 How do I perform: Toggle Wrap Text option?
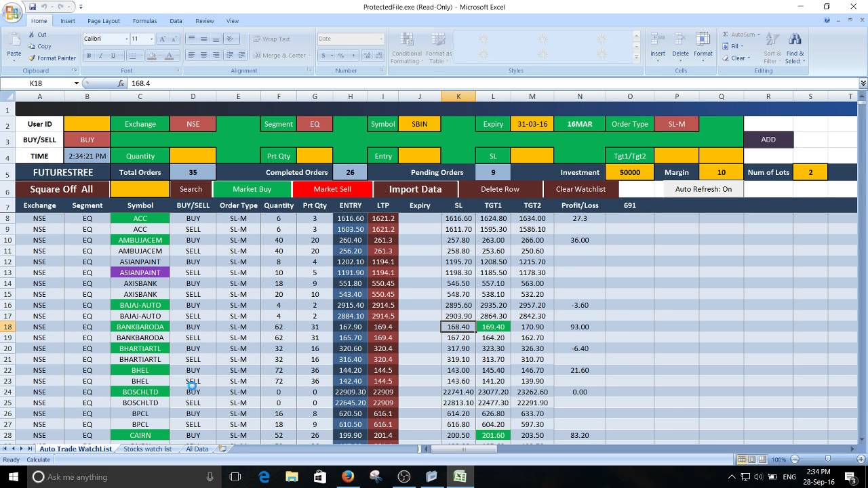click(x=270, y=39)
